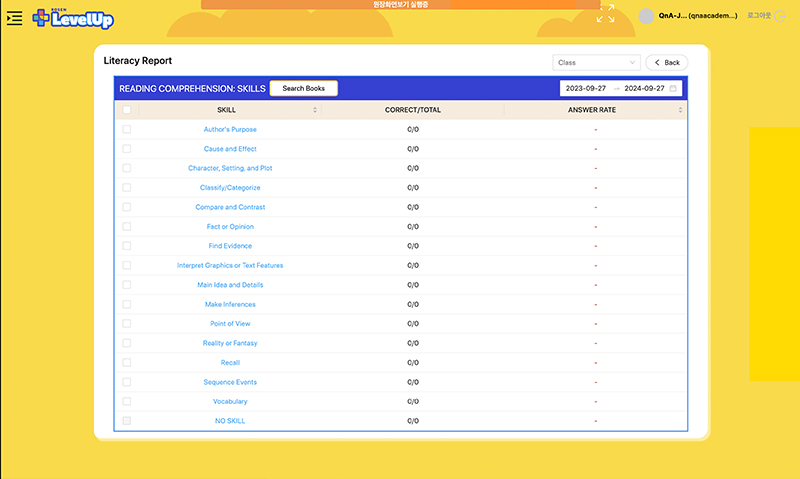
Task: Sort by the ANSWER RATE column arrows
Action: tap(681, 110)
